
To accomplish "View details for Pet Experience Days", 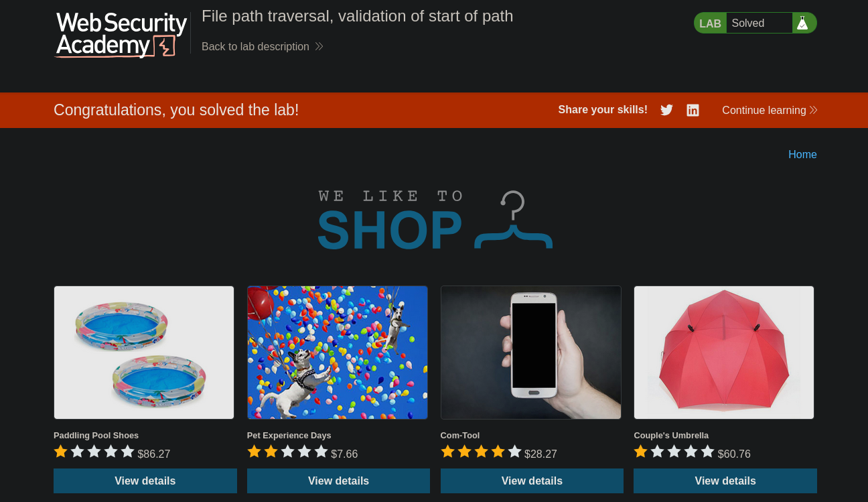I will (338, 481).
